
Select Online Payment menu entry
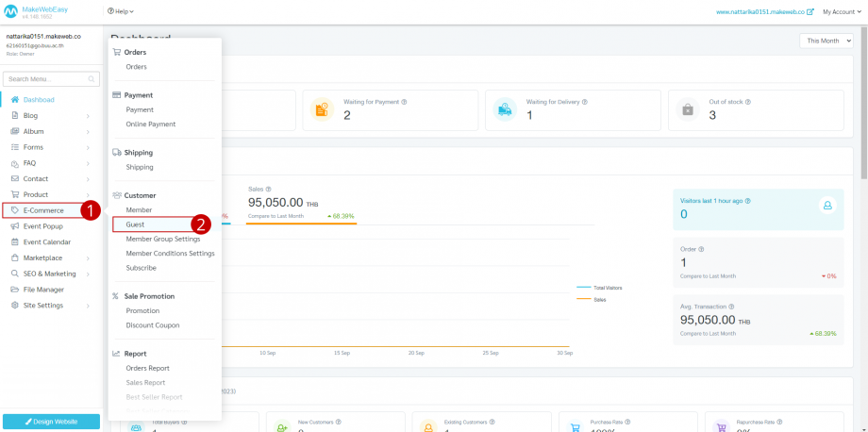[x=150, y=125]
